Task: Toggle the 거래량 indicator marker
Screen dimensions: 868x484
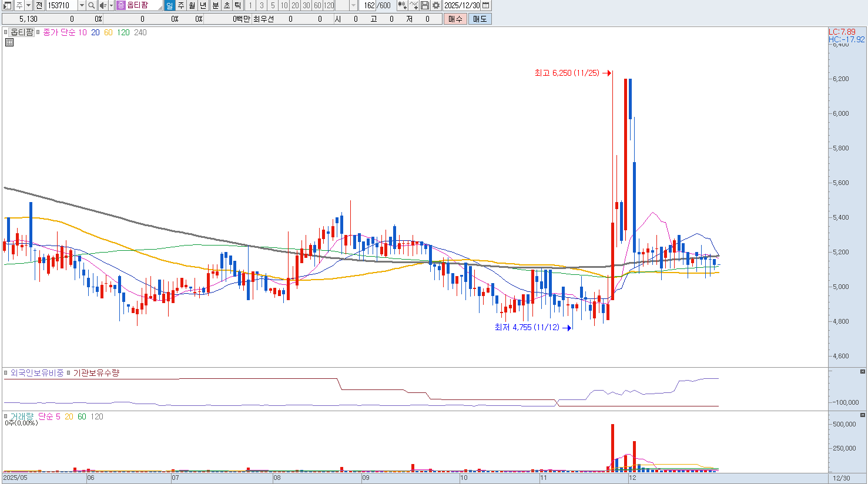Action: tap(6, 416)
